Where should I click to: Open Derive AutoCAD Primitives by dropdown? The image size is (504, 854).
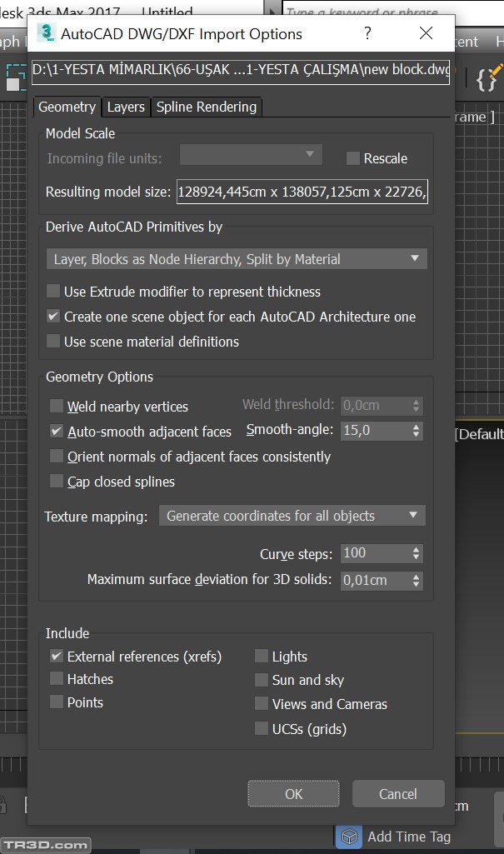pyautogui.click(x=236, y=259)
